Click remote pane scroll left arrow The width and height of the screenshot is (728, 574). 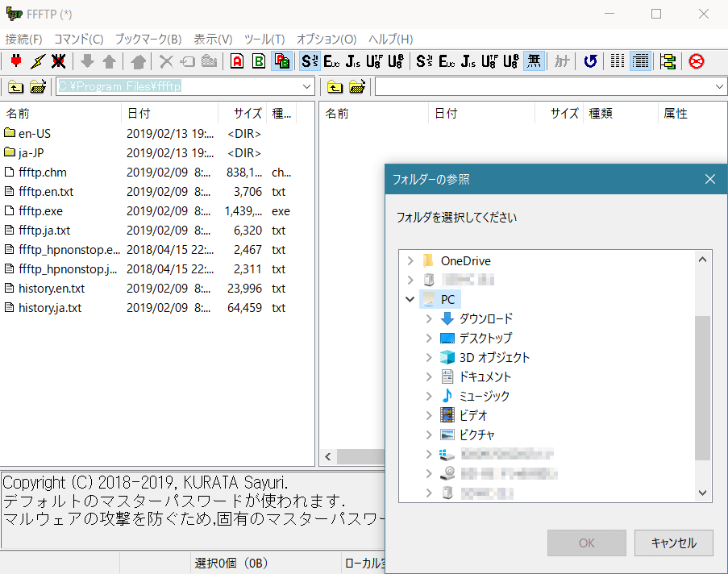328,456
